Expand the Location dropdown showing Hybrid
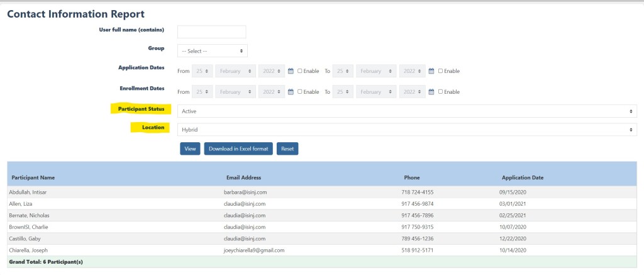The height and width of the screenshot is (275, 644). 407,130
